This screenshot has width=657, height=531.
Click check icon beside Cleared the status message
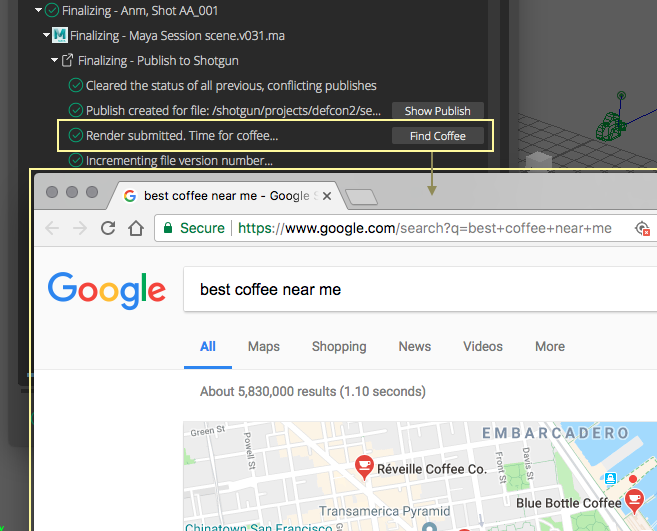coord(75,85)
